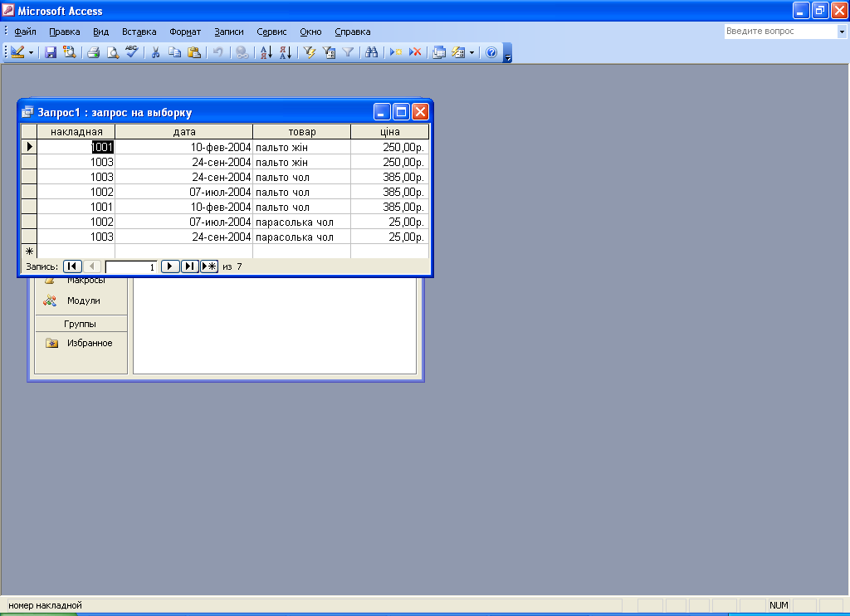Save the query using the floppy disk icon
Image resolution: width=850 pixels, height=616 pixels.
click(51, 52)
